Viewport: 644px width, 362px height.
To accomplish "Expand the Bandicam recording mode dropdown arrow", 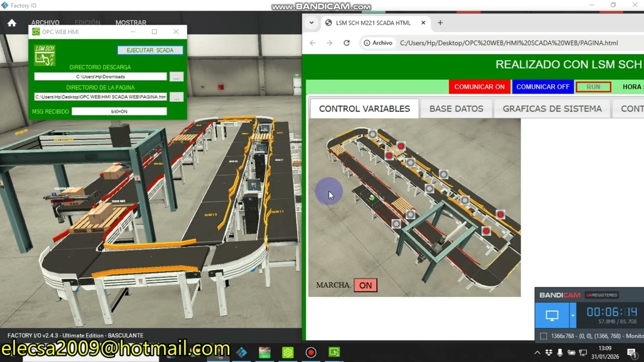I will [x=573, y=316].
